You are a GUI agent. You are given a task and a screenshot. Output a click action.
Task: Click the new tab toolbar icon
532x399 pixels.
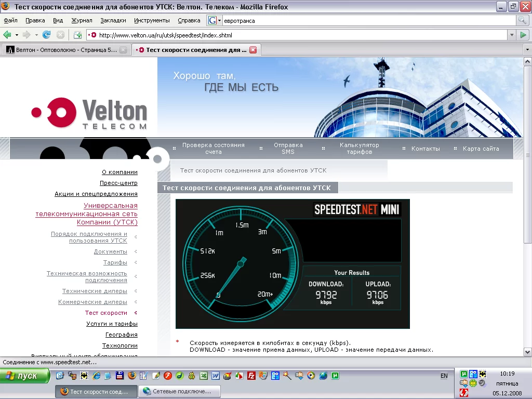tap(78, 35)
